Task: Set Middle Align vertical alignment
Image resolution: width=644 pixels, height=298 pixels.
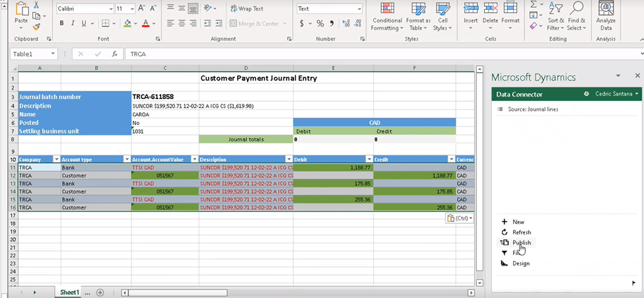Action: [182, 8]
